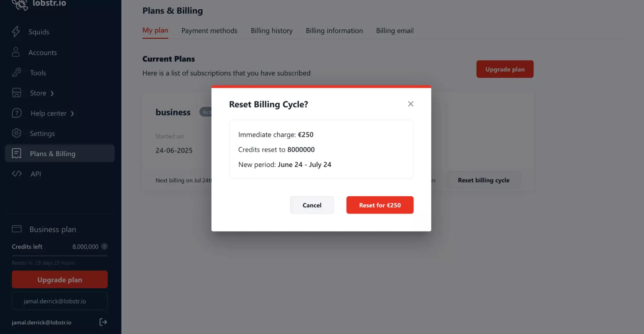Click the sidebar Upgrade plan button

(x=59, y=279)
